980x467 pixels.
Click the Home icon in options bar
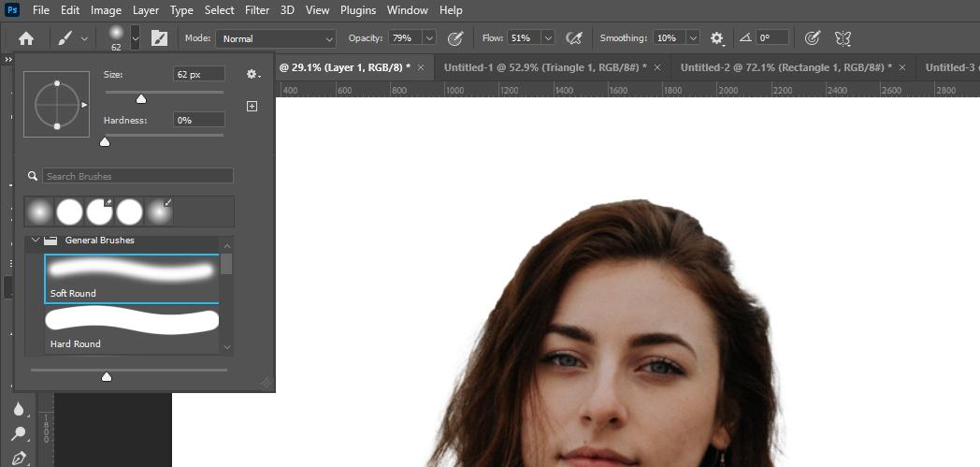coord(26,38)
